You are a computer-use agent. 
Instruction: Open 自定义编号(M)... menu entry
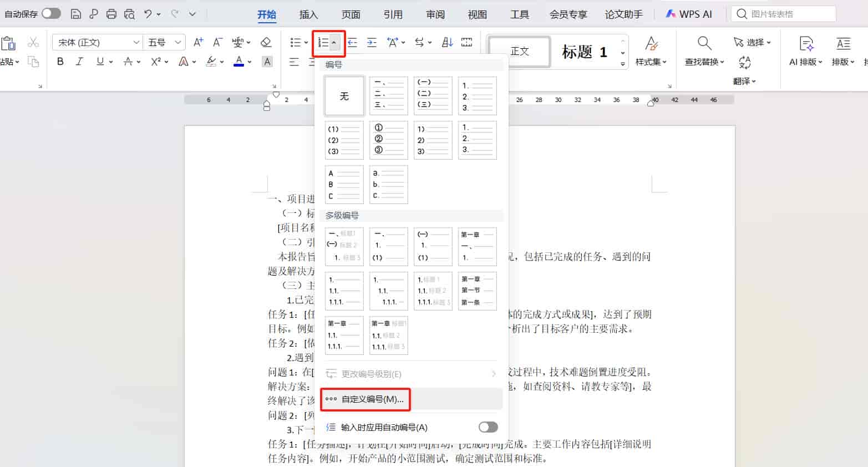(x=411, y=399)
